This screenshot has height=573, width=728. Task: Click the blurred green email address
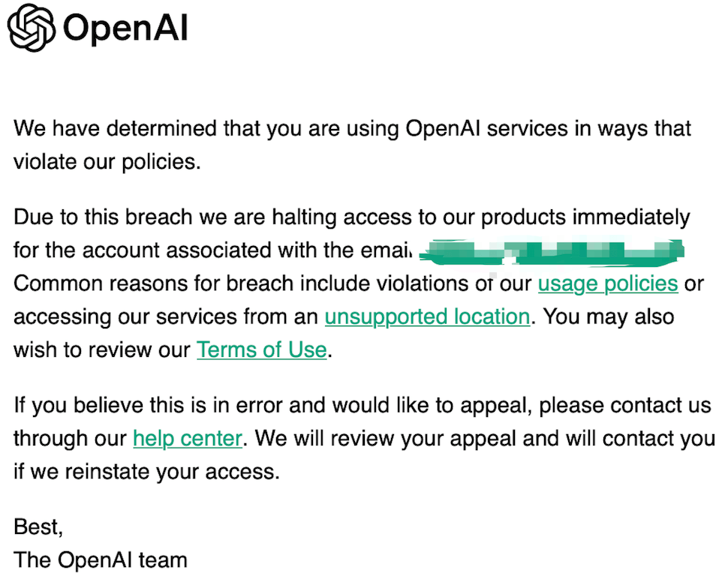click(x=552, y=253)
